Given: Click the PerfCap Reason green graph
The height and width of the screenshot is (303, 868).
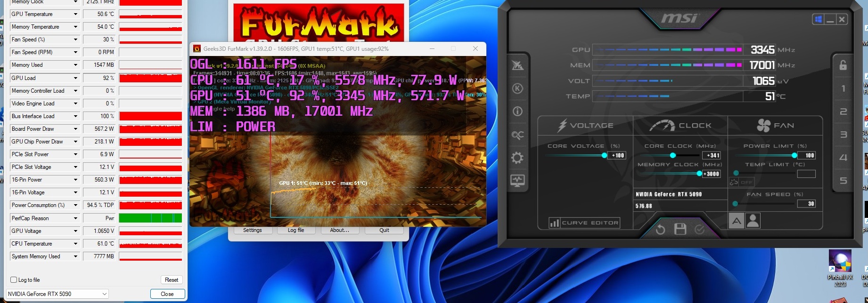Looking at the screenshot, I should pos(150,218).
